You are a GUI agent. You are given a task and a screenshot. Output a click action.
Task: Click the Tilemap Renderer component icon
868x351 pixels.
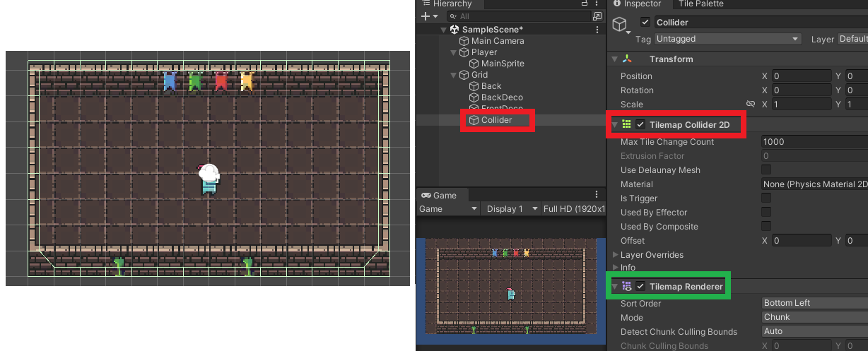(x=627, y=286)
